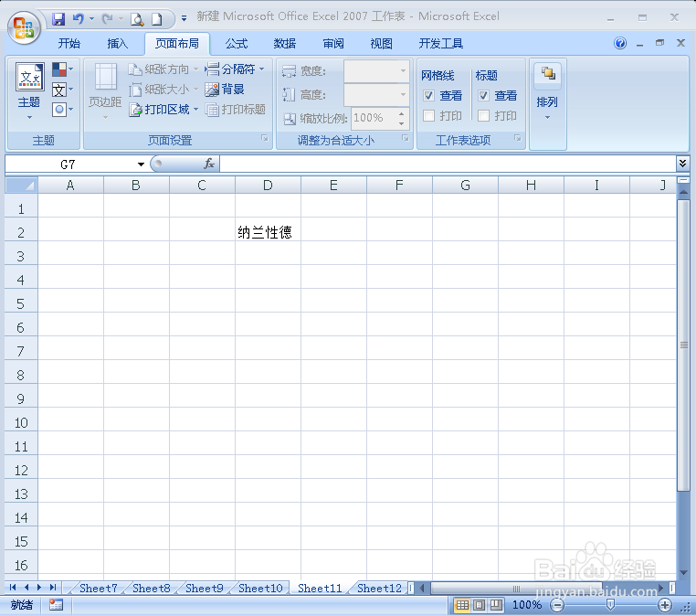Click Zoom Out minus button
Viewport: 696px width, 616px height.
click(557, 605)
